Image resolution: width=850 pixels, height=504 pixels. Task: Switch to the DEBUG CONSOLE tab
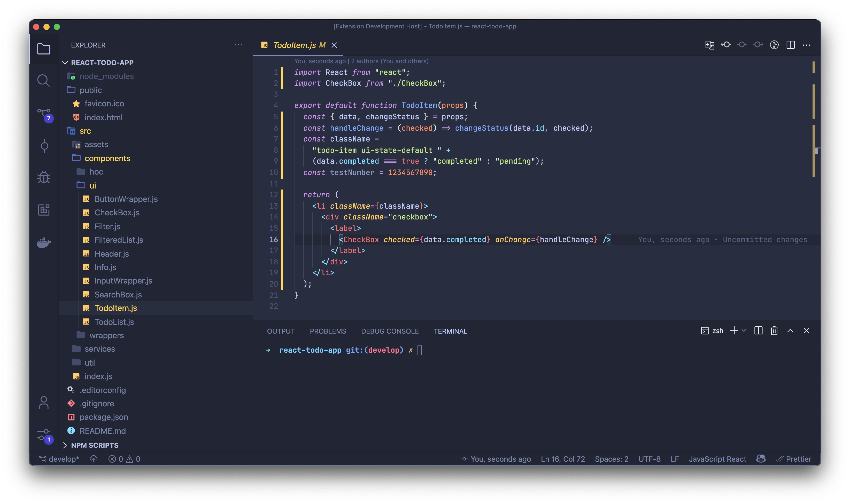[x=390, y=331]
